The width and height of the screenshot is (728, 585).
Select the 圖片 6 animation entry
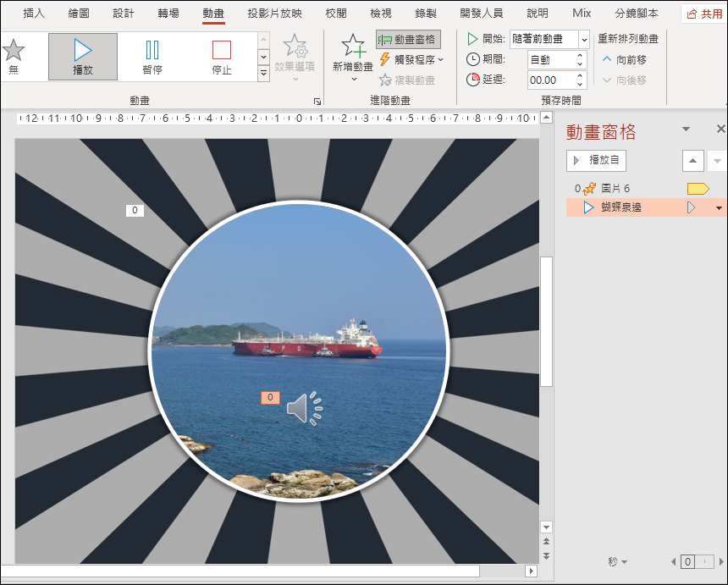[x=615, y=189]
